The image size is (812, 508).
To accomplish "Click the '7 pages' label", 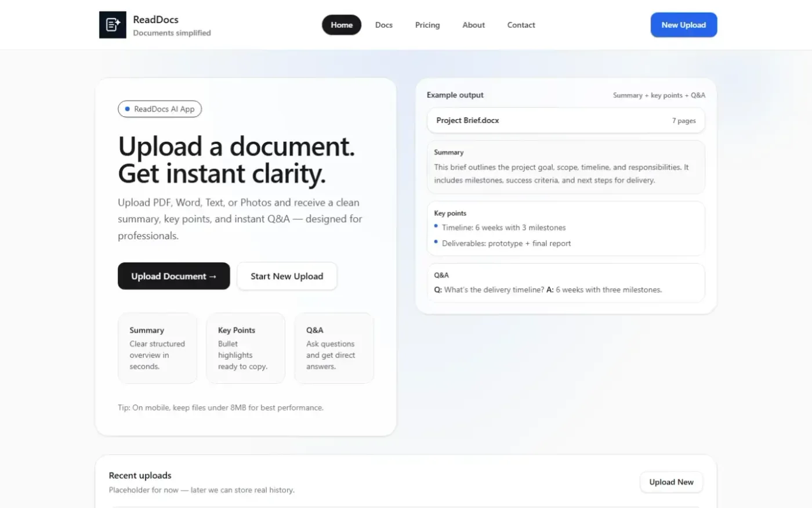I will pyautogui.click(x=684, y=121).
